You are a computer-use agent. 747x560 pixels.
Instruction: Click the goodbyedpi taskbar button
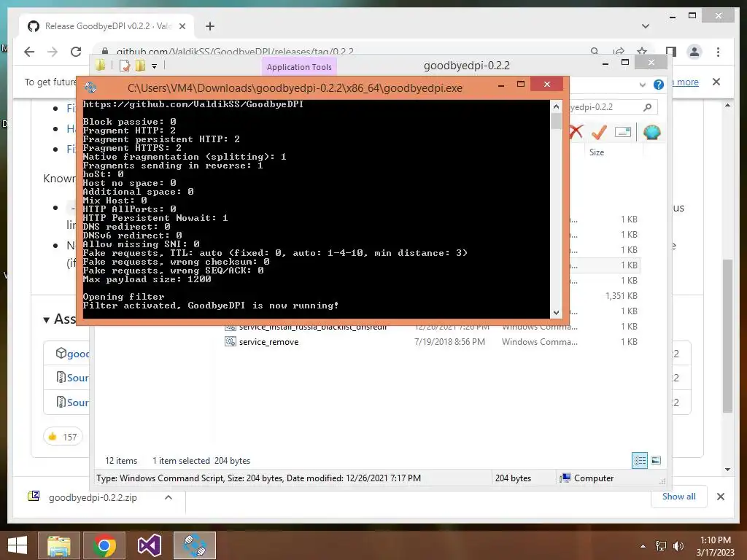(195, 545)
